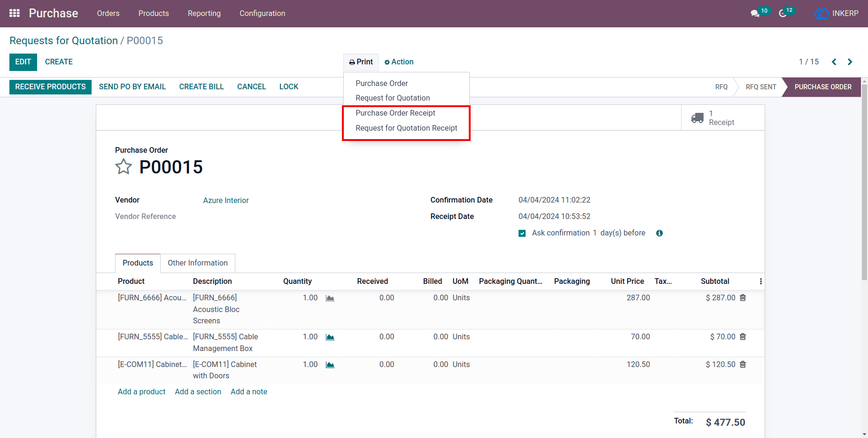
Task: Go to the next record arrow
Action: [850, 62]
